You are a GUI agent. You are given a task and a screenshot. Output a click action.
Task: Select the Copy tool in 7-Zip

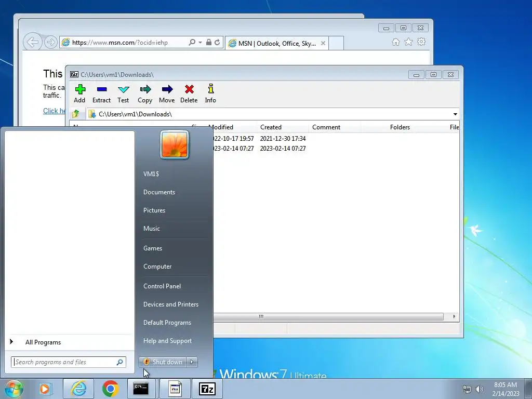145,94
